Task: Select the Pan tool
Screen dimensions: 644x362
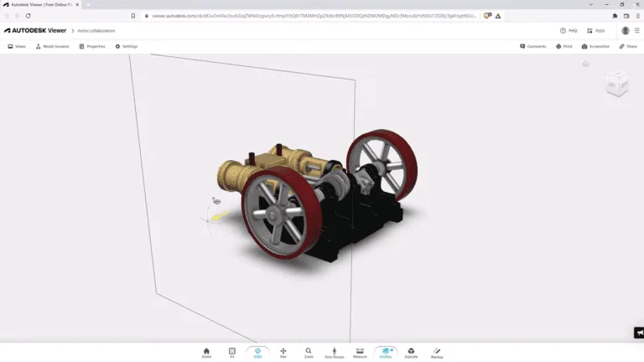Action: [283, 352]
